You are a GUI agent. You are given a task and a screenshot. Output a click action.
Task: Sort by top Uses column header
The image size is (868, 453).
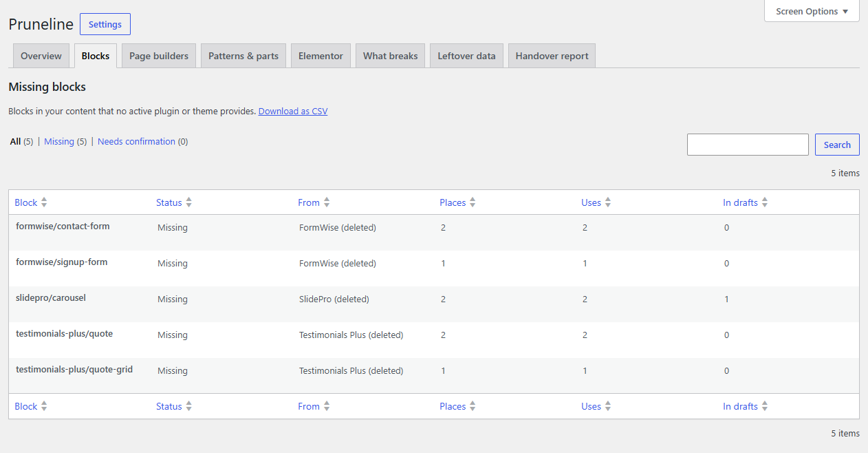(x=592, y=202)
